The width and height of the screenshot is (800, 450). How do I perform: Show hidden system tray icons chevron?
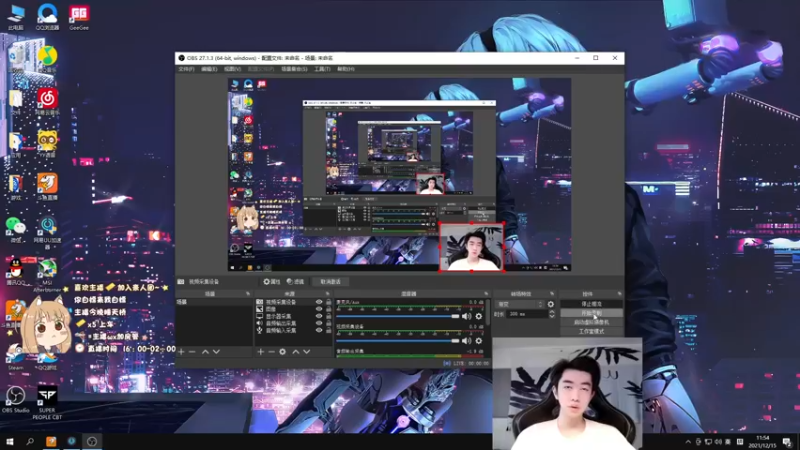click(688, 442)
